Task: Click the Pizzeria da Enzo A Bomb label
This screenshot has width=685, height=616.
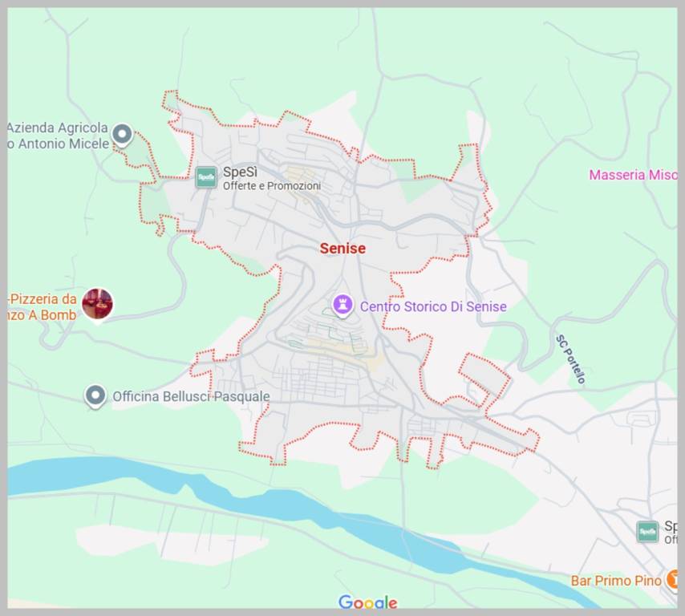Action: tap(42, 306)
